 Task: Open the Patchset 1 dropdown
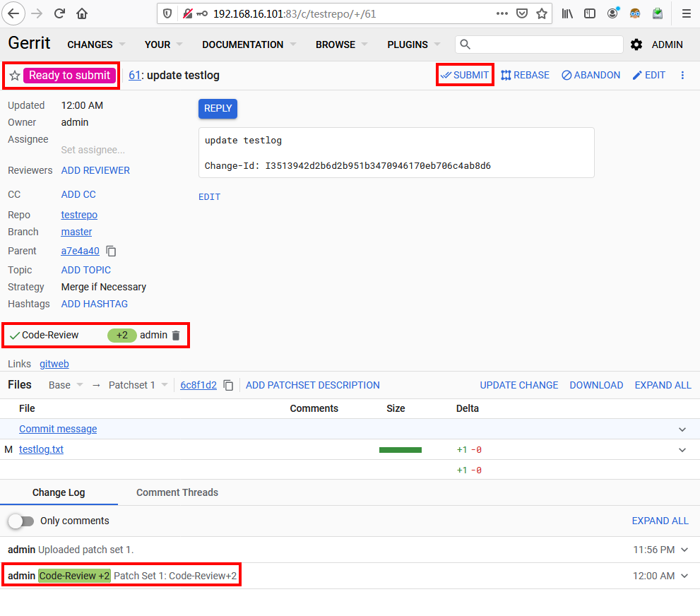tap(138, 385)
